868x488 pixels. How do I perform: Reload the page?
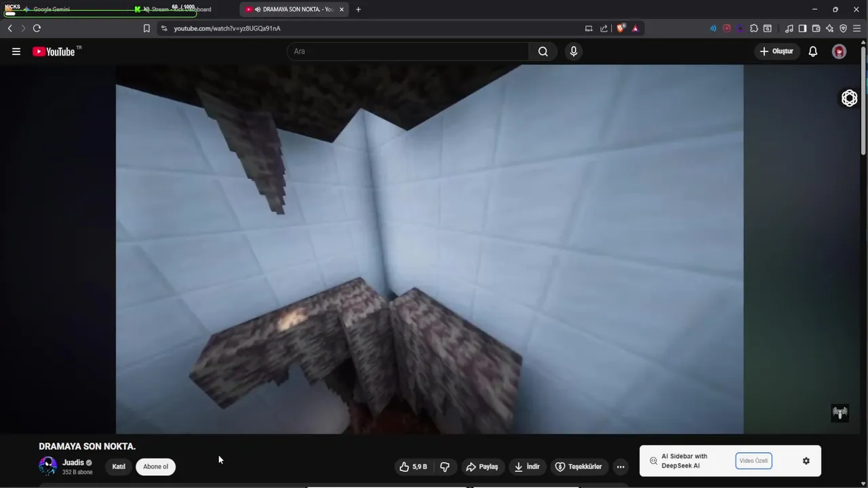(x=37, y=28)
